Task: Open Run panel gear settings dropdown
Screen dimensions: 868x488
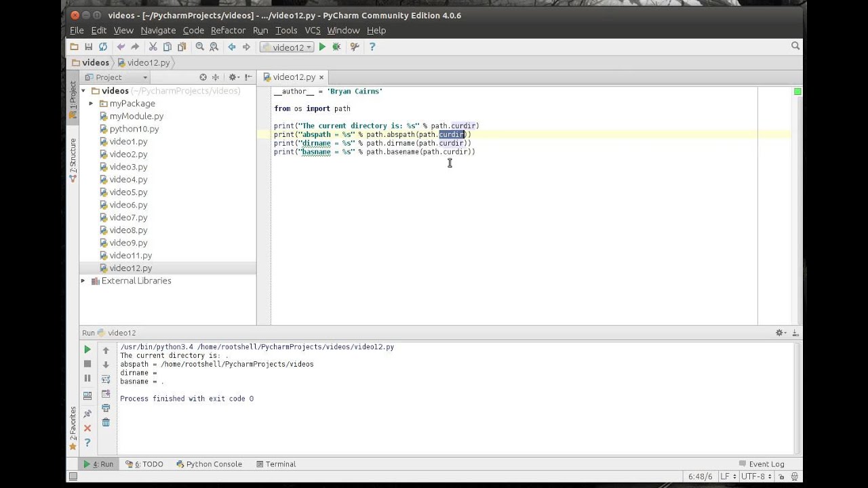Action: [x=781, y=333]
